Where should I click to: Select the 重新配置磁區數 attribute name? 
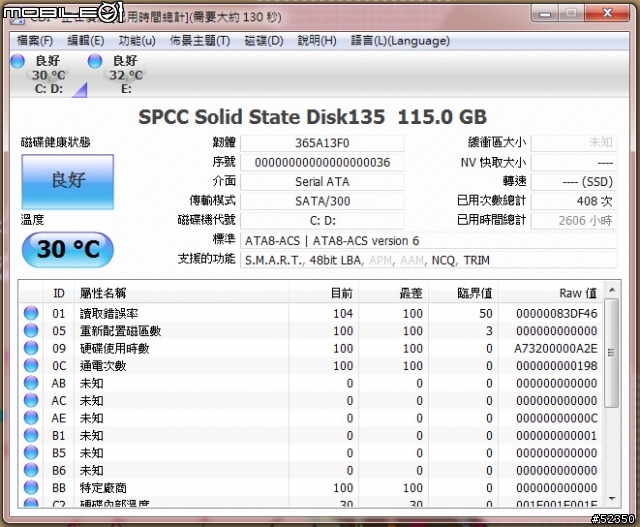coord(120,331)
